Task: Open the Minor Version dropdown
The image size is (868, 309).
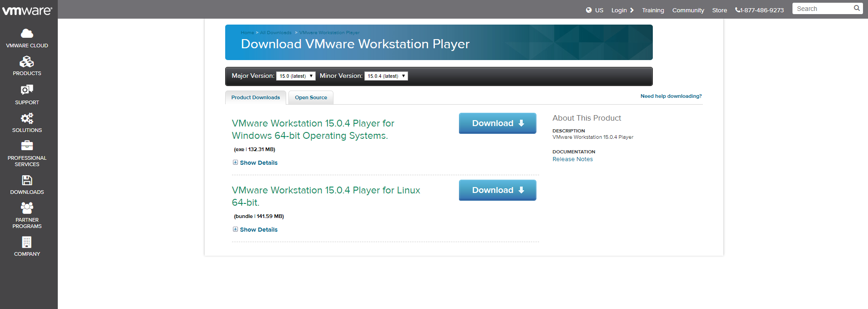Action: [x=386, y=76]
